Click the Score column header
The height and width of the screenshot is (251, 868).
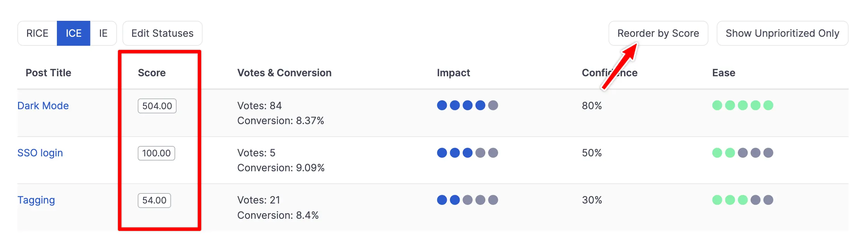(152, 73)
